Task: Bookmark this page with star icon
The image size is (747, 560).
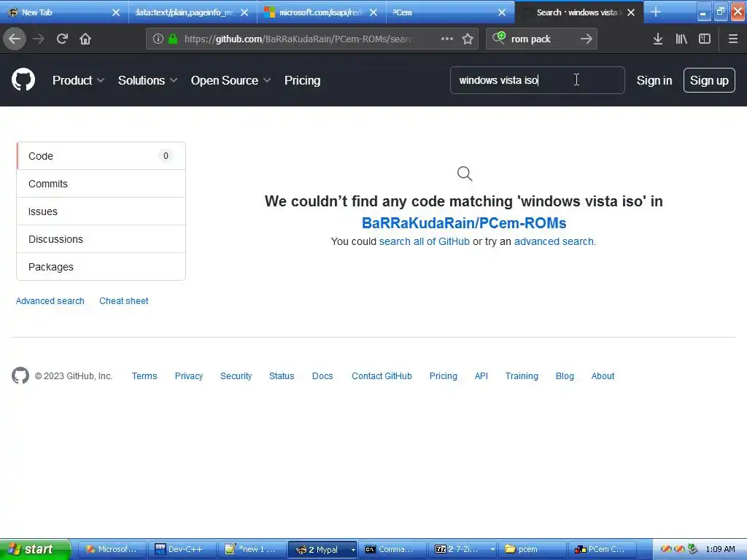Action: [468, 39]
